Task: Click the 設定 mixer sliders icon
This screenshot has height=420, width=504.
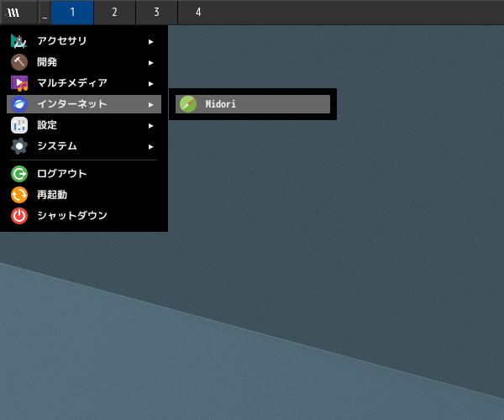Action: pyautogui.click(x=19, y=125)
